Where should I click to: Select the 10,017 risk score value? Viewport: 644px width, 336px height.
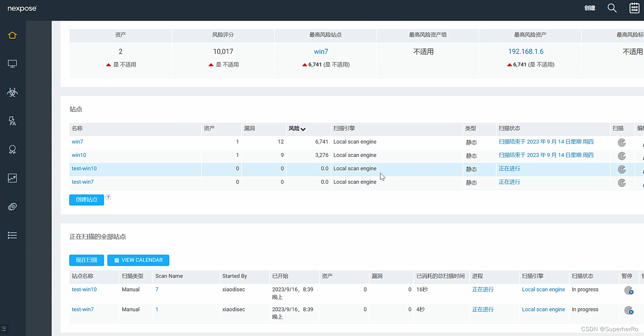223,52
